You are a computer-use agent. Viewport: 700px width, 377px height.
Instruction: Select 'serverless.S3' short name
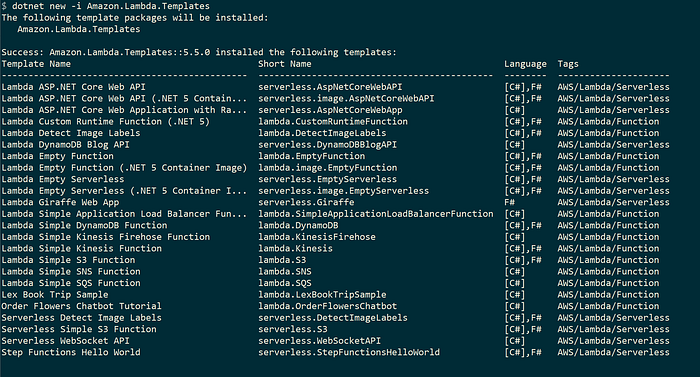coord(293,330)
